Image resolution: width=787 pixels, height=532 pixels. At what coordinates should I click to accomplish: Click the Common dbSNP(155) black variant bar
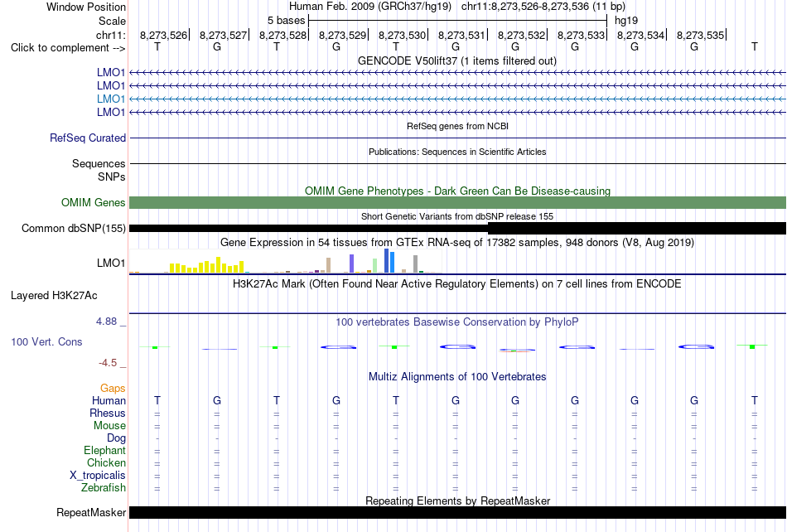point(457,229)
